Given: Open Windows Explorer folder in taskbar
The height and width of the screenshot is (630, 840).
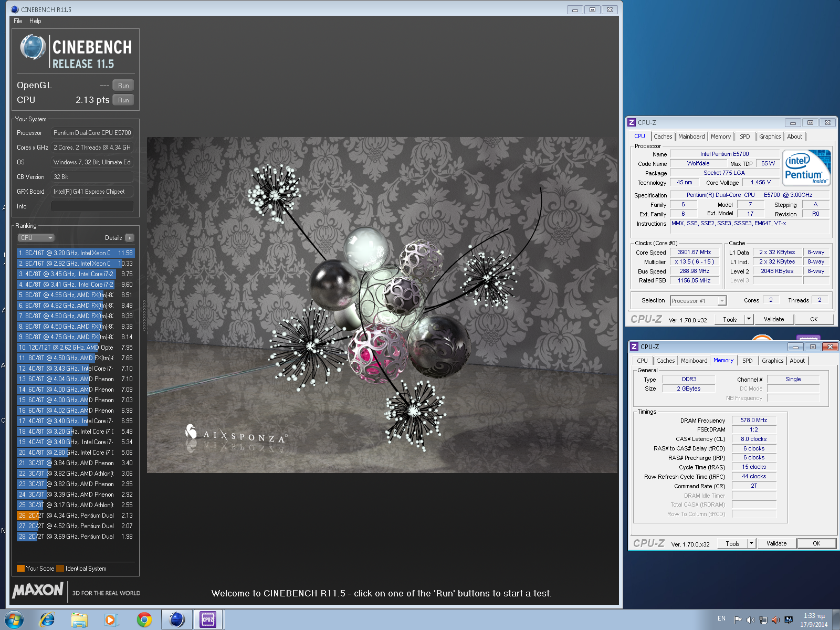Looking at the screenshot, I should 79,620.
